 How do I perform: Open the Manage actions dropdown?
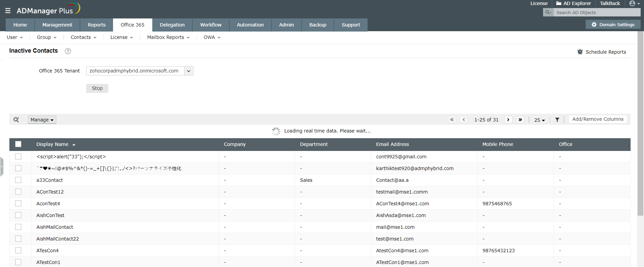pos(42,120)
